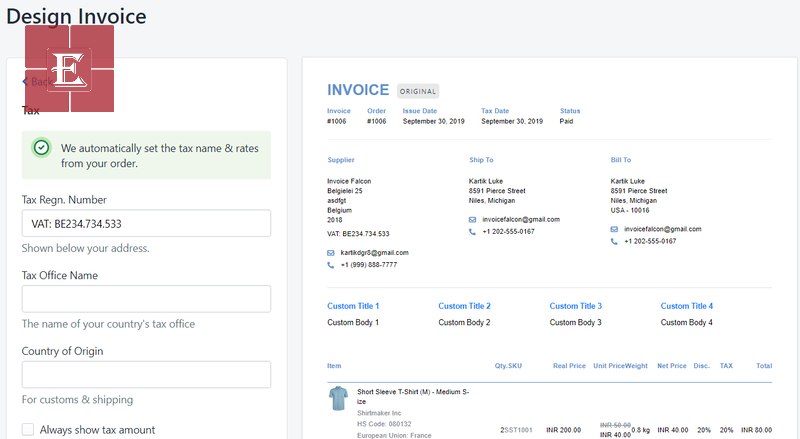Click into the Country of Origin field
Viewport: 800px width, 439px height.
146,375
